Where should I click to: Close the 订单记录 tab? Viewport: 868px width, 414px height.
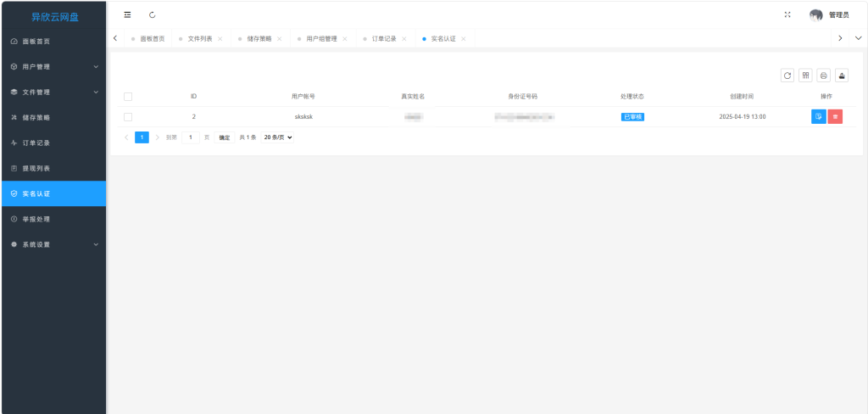pyautogui.click(x=404, y=39)
